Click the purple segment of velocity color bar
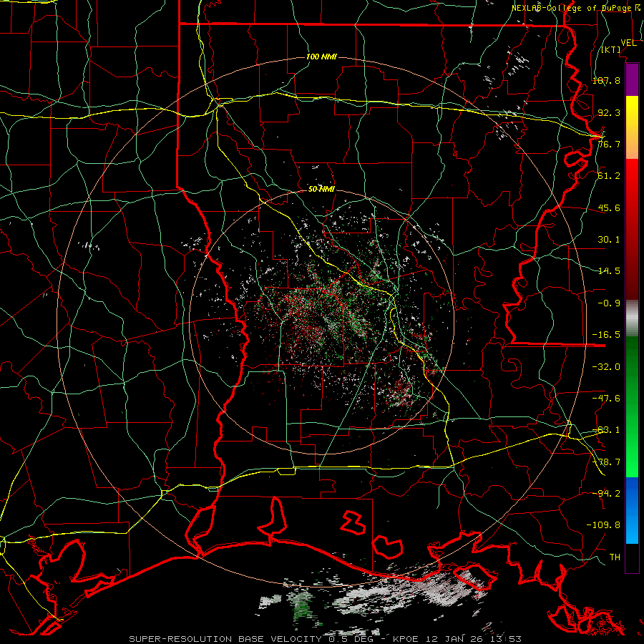The height and width of the screenshot is (644, 644). pos(632,79)
